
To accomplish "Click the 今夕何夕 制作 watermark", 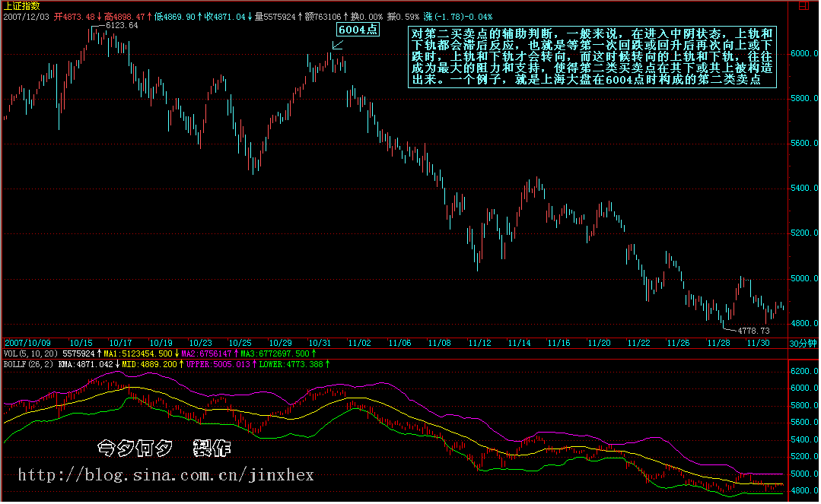I will [x=164, y=449].
